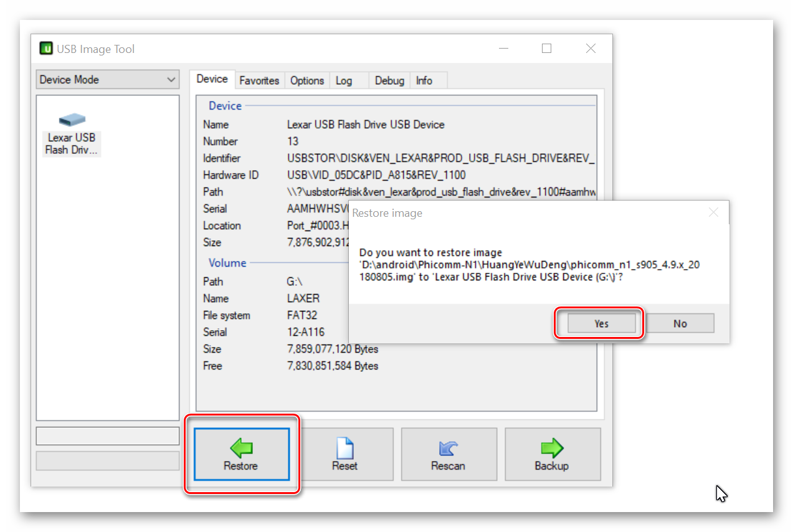Image resolution: width=793 pixels, height=532 pixels.
Task: Close the Restore image dialog
Action: (714, 213)
